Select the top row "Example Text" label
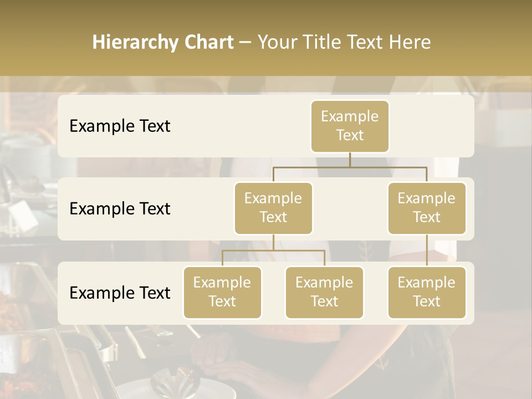The height and width of the screenshot is (399, 532). pyautogui.click(x=120, y=126)
